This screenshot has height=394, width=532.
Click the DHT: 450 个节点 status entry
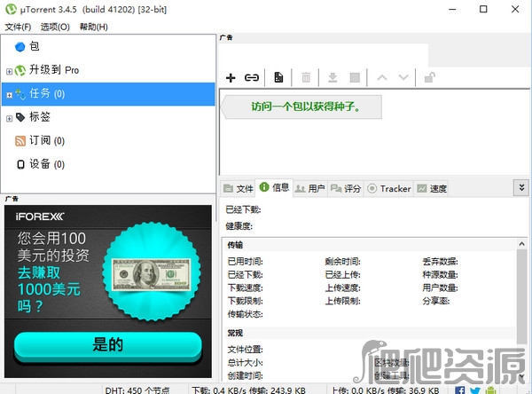point(137,390)
